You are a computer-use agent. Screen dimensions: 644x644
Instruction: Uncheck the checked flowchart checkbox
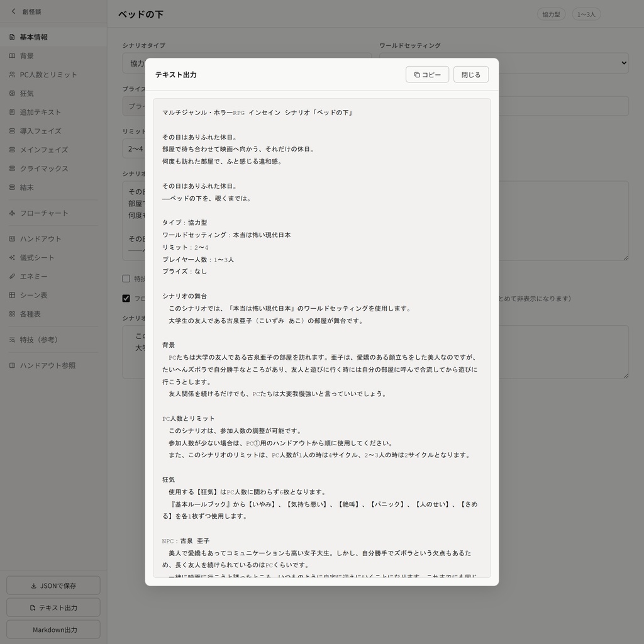coord(126,298)
